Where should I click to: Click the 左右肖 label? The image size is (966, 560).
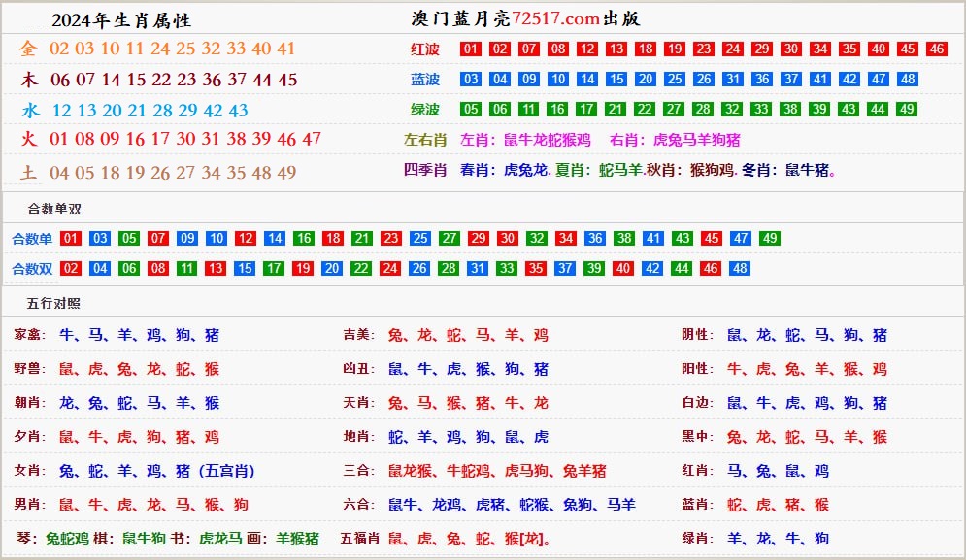[x=425, y=140]
